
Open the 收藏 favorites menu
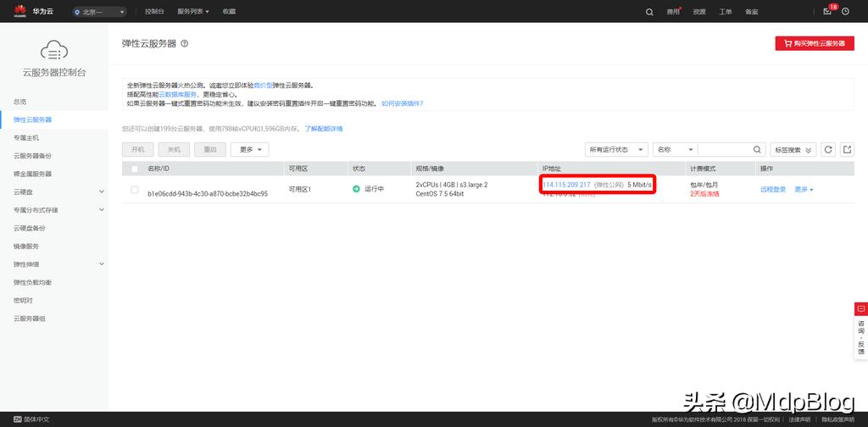(229, 12)
